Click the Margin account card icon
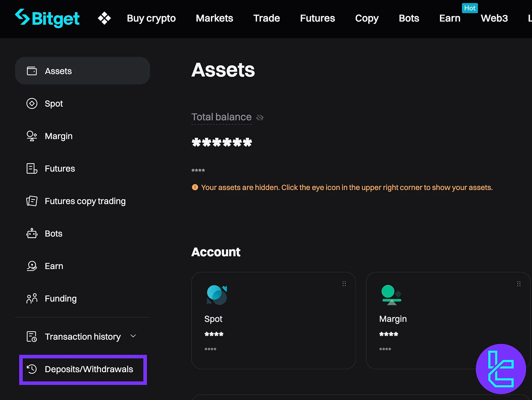This screenshot has height=400, width=532. [x=391, y=295]
